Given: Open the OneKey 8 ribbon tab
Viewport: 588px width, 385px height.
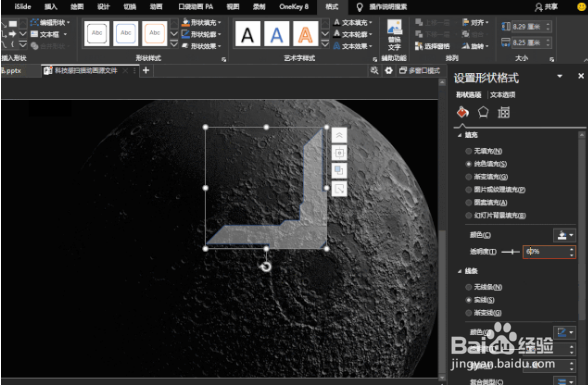Looking at the screenshot, I should pyautogui.click(x=294, y=7).
